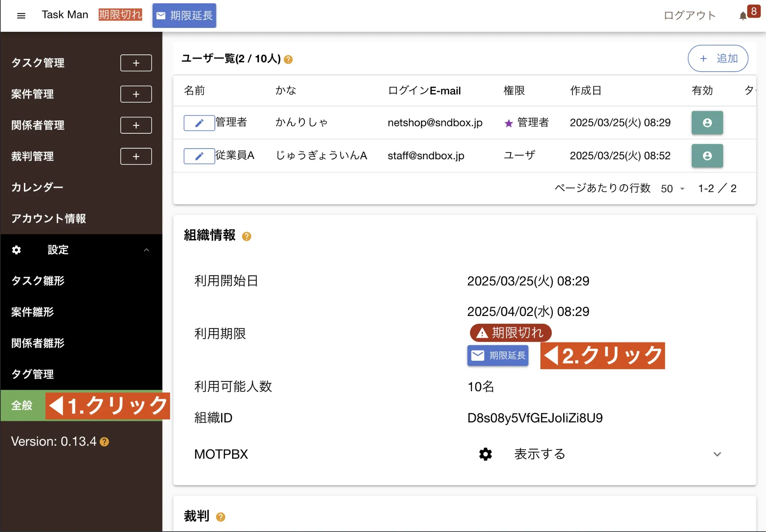Click 期限延長 button under 利用期限
This screenshot has width=766, height=532.
pyautogui.click(x=498, y=355)
